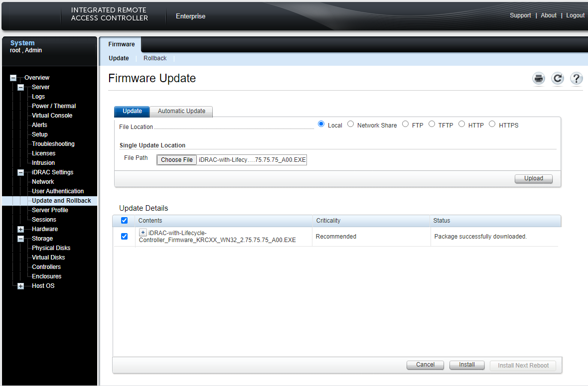
Task: Click the Install Next Reboot button
Action: coord(523,366)
